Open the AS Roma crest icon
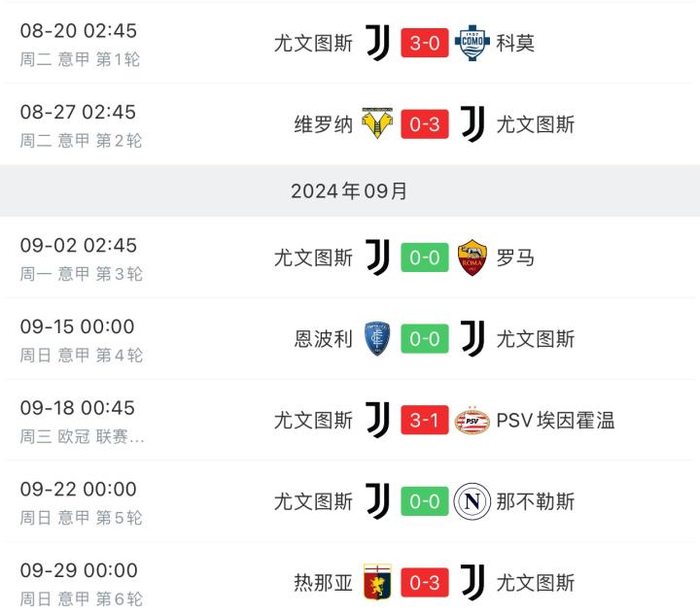The image size is (700, 615). tap(472, 258)
